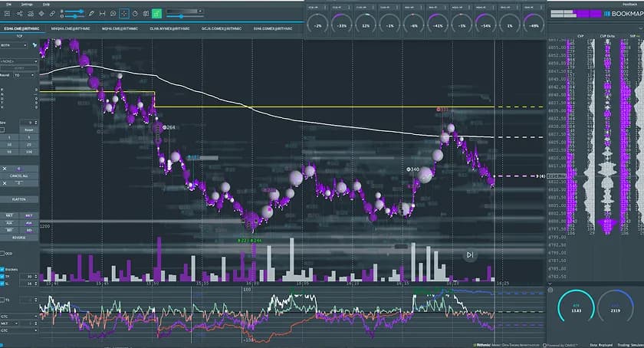
Task: Click the add chart icon in toolbar
Action: pos(7,14)
